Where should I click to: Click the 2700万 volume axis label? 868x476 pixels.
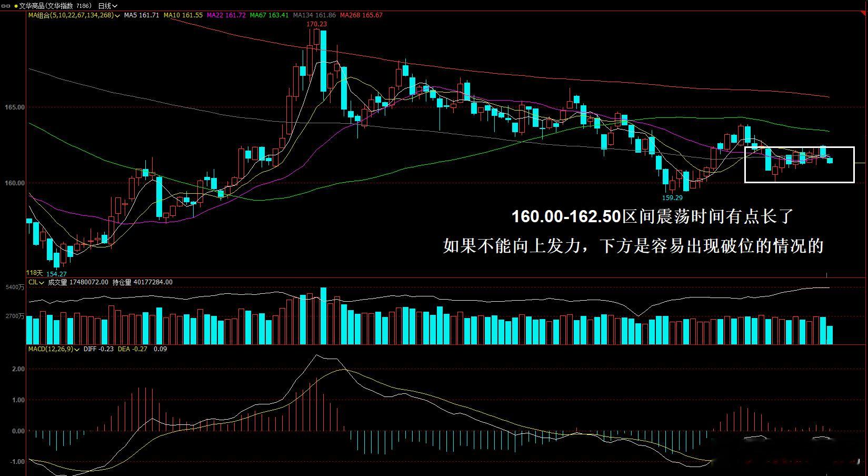click(15, 316)
